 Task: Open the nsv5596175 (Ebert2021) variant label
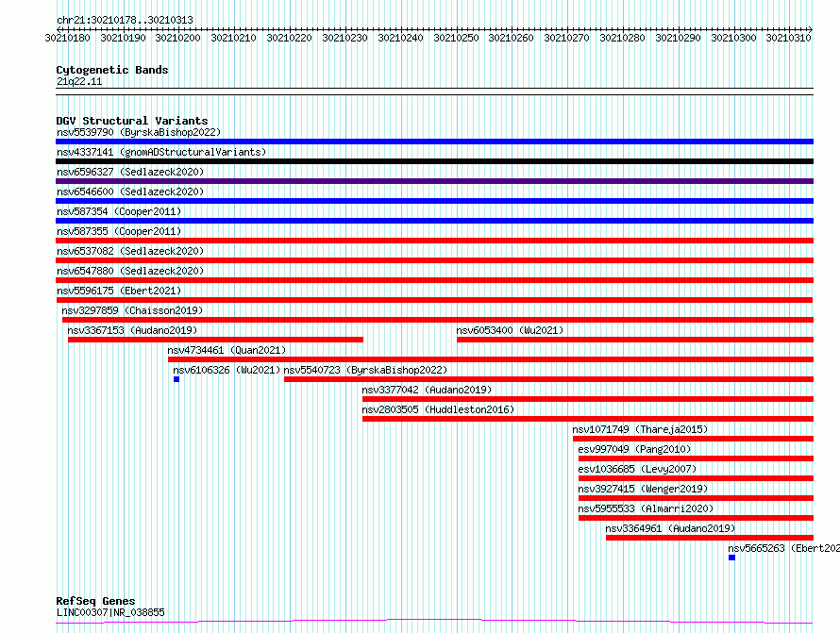coord(119,291)
